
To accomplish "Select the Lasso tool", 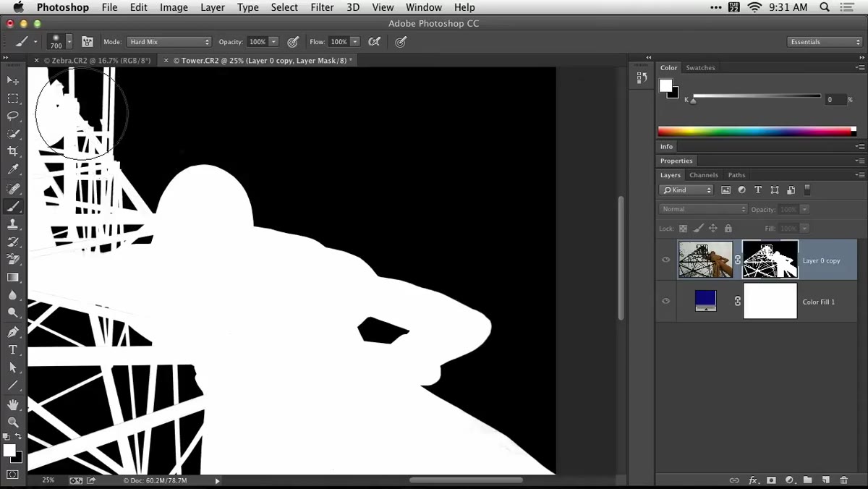I will [x=13, y=116].
